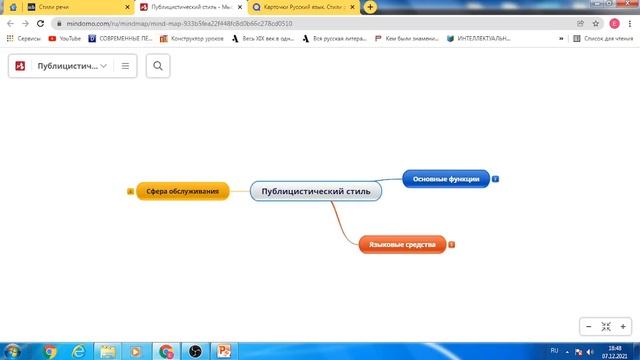The height and width of the screenshot is (360, 640).
Task: Open the media player taskbar icon
Action: (136, 351)
